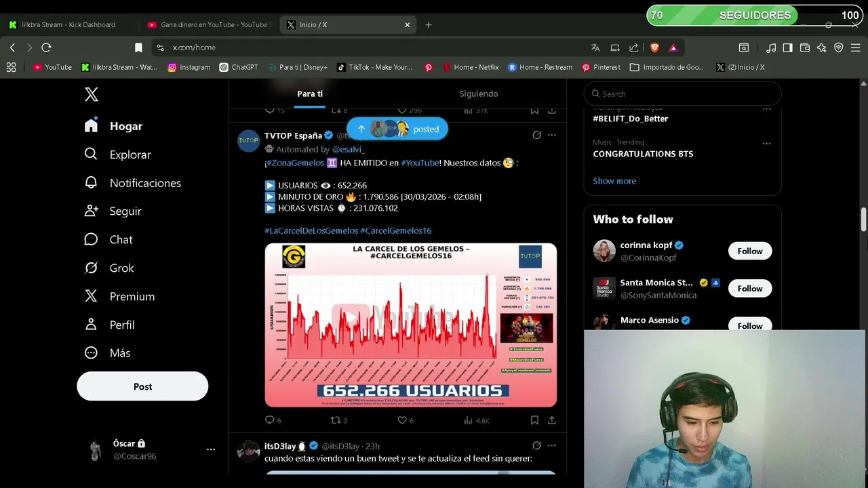The width and height of the screenshot is (868, 488).
Task: Open more options on itsD3lay post
Action: pyautogui.click(x=552, y=445)
